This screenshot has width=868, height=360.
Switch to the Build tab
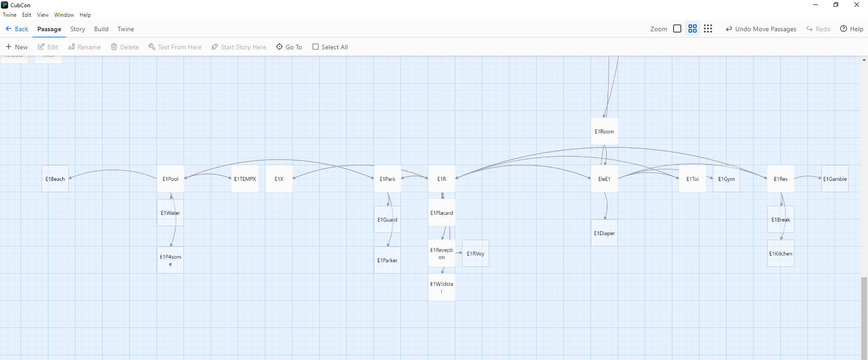click(101, 29)
